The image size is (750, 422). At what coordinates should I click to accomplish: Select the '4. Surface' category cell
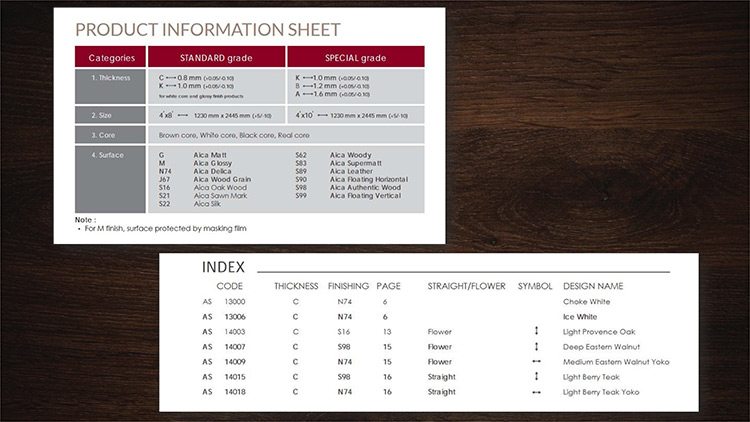[111, 155]
